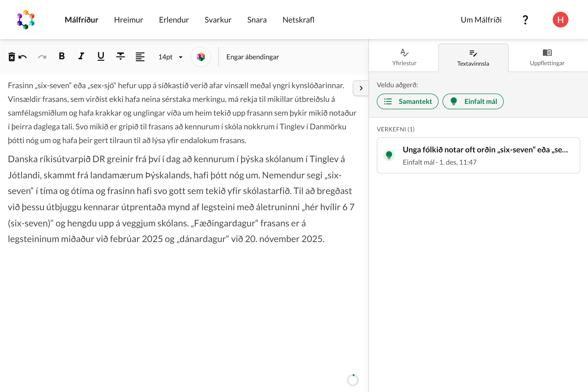Toggle bold formatting
The width and height of the screenshot is (588, 392).
[x=62, y=57]
